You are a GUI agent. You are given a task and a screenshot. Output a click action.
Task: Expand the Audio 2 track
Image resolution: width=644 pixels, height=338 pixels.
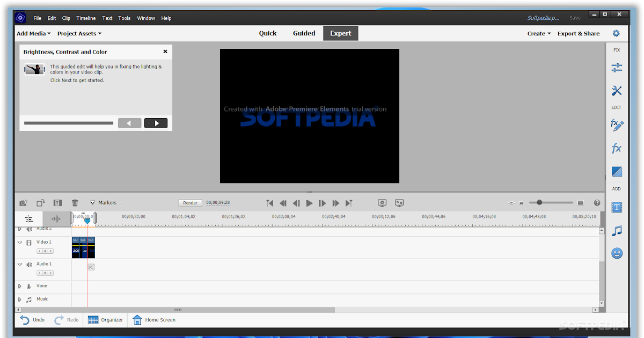tap(20, 230)
